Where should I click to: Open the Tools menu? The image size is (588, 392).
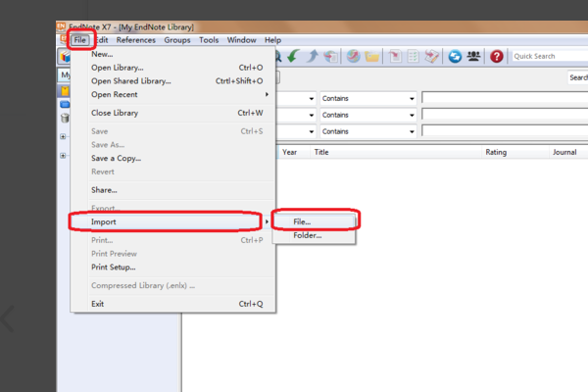[209, 40]
